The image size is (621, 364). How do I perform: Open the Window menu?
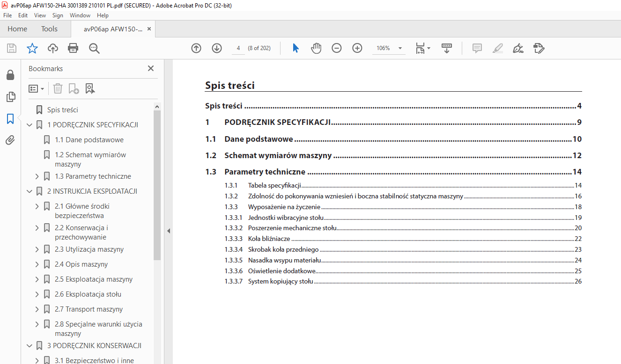coord(80,15)
